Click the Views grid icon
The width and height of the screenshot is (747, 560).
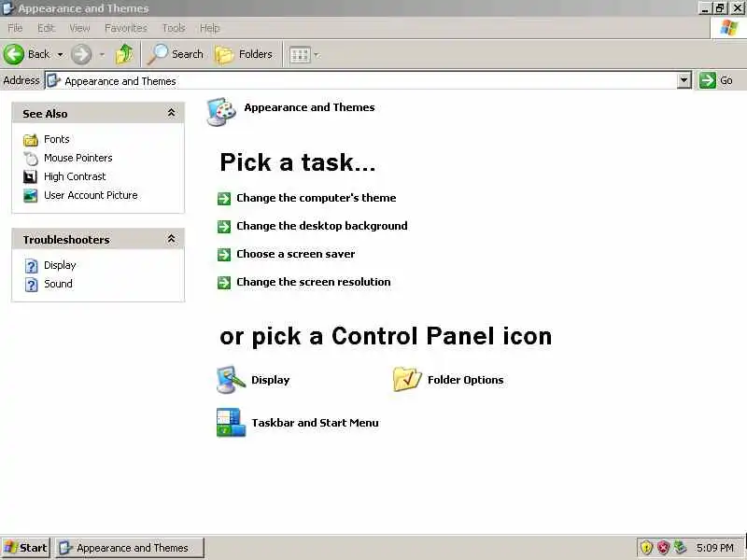coord(300,55)
